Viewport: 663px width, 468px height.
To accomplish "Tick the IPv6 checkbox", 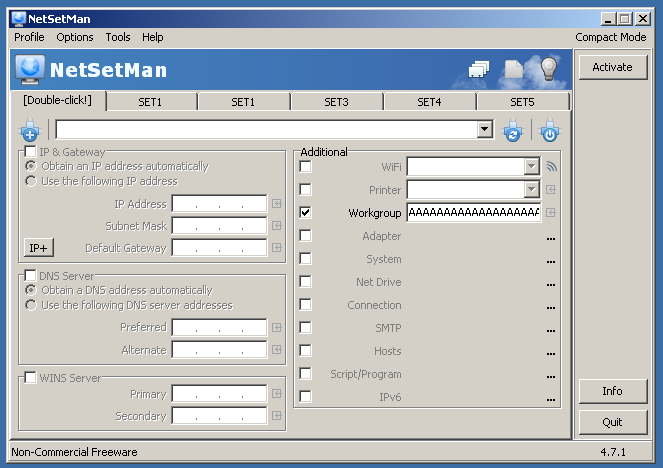I will click(306, 397).
